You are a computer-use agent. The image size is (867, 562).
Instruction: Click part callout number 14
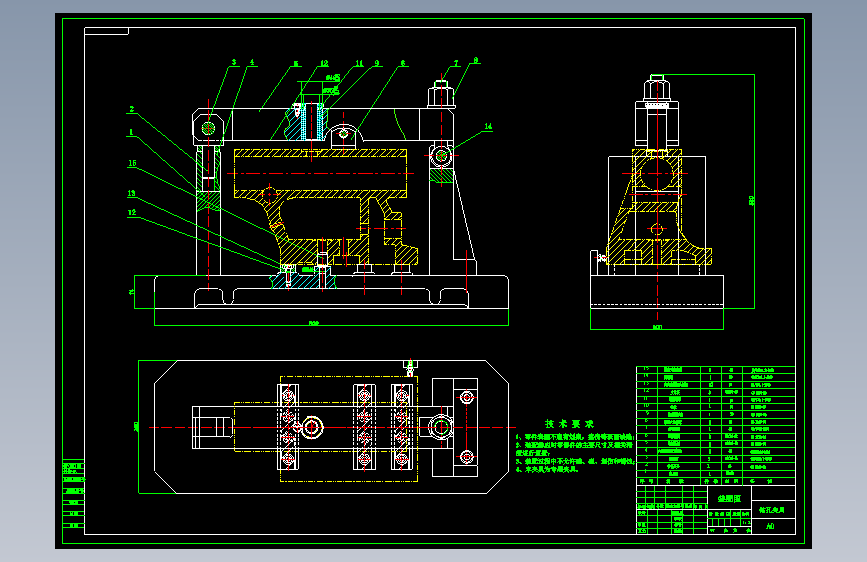(x=488, y=126)
